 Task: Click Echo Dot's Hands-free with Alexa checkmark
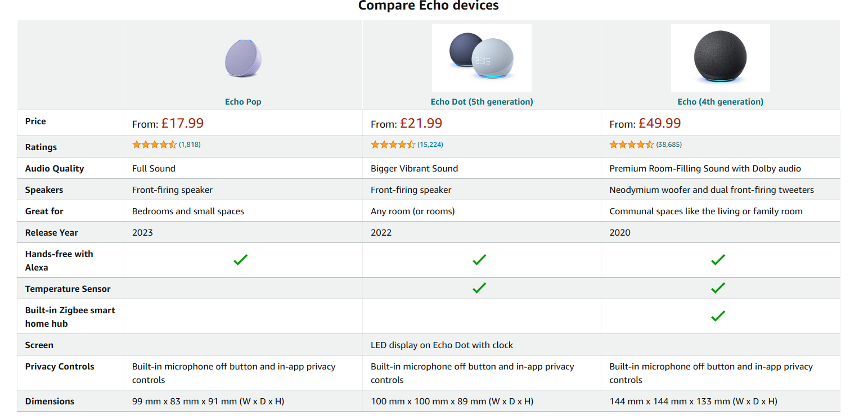point(479,260)
